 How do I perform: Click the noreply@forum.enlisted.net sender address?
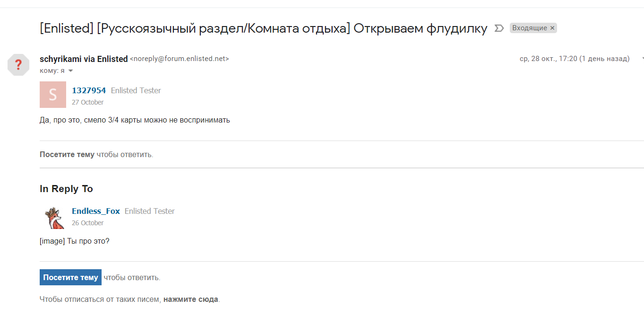coord(180,59)
